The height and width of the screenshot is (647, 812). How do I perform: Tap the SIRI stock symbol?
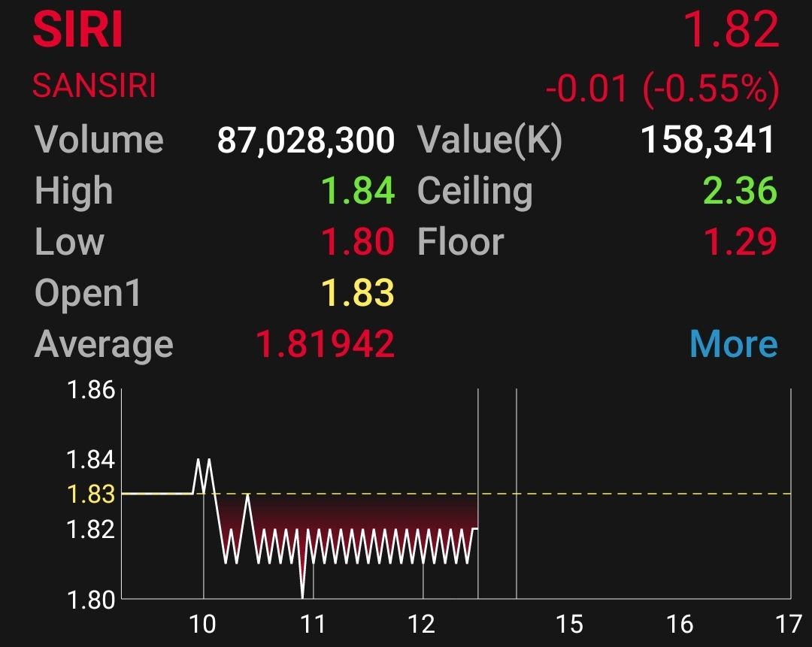click(78, 29)
